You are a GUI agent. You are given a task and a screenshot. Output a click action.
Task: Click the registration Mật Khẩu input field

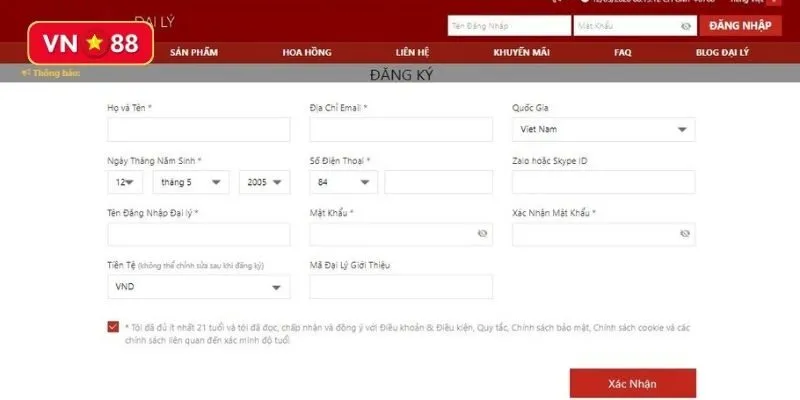tap(401, 234)
